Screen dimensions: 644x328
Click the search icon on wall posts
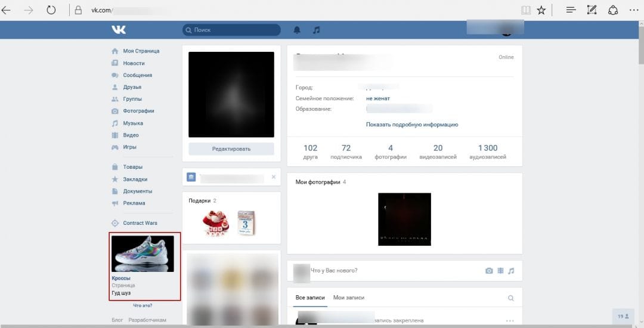pos(510,298)
